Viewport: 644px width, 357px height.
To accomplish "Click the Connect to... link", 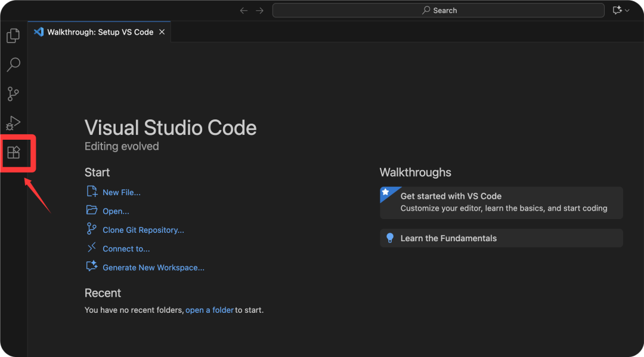I will pos(126,249).
